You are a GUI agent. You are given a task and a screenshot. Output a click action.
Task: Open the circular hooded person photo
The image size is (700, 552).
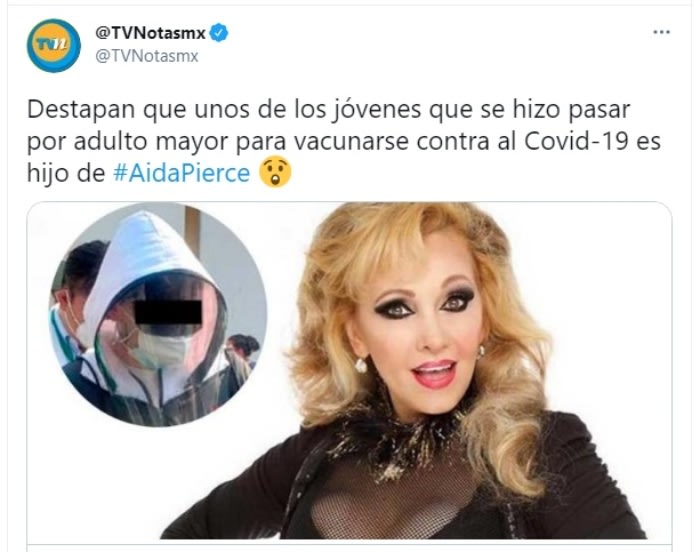coord(158,314)
